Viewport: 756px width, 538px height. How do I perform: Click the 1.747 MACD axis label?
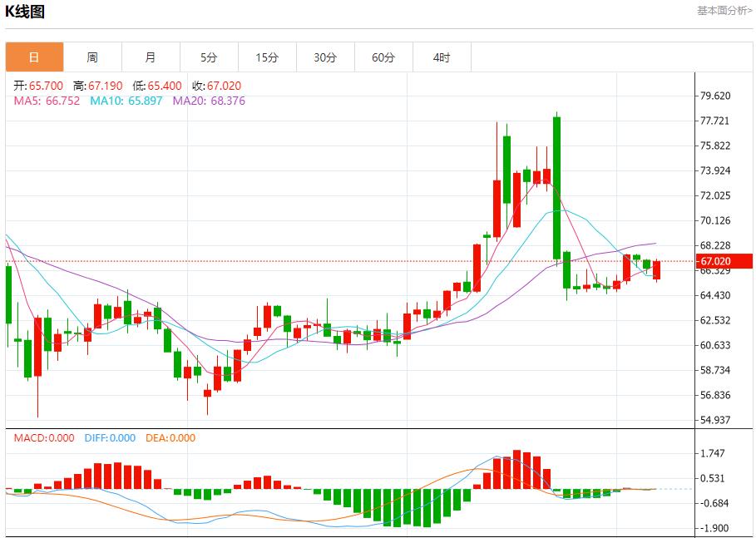pyautogui.click(x=715, y=453)
